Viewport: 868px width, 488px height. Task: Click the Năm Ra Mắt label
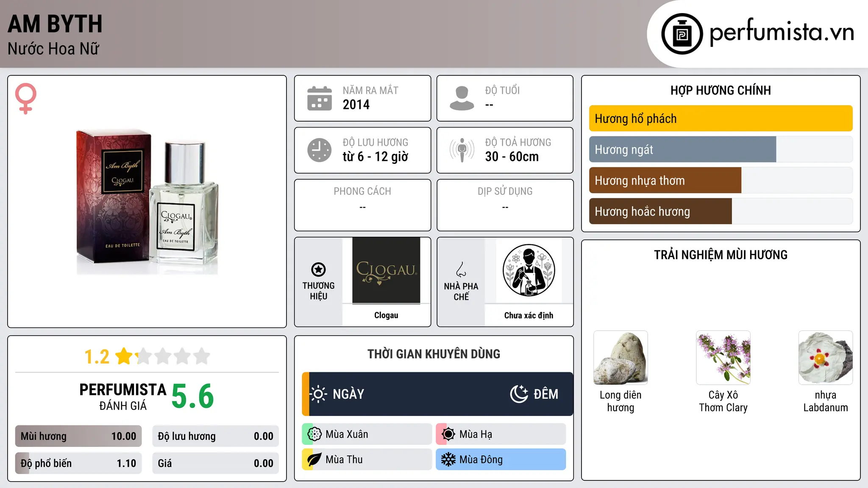click(370, 90)
